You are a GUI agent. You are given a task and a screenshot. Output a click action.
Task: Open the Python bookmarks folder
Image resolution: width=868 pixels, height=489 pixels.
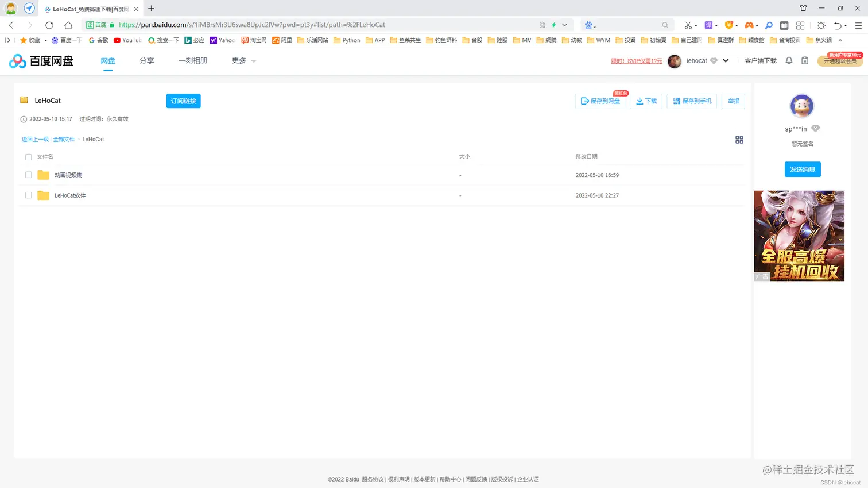[347, 40]
